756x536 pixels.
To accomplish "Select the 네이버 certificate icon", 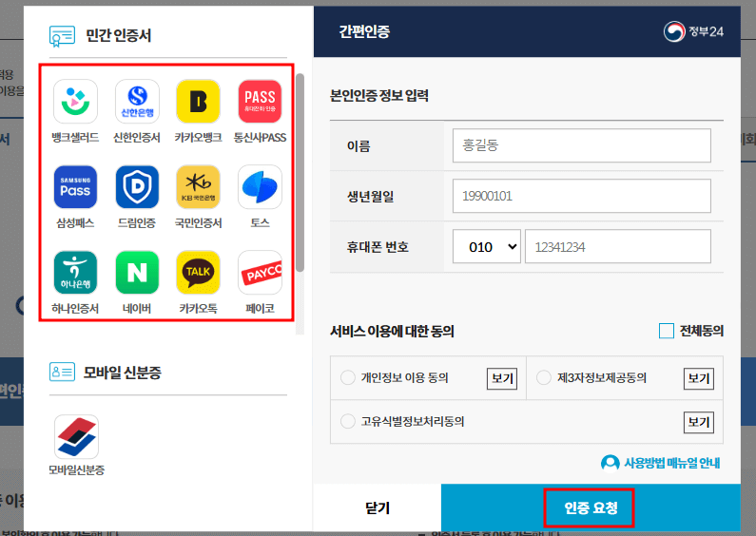I will [137, 273].
